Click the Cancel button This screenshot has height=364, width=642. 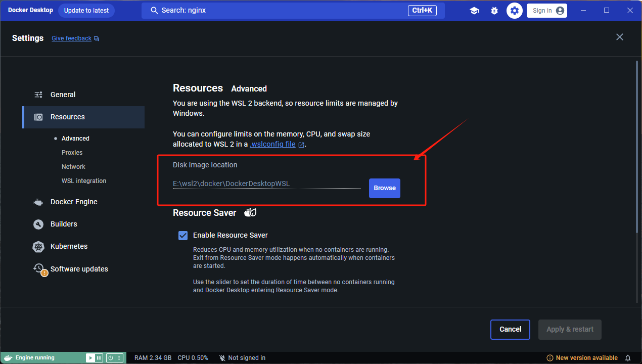pos(510,329)
